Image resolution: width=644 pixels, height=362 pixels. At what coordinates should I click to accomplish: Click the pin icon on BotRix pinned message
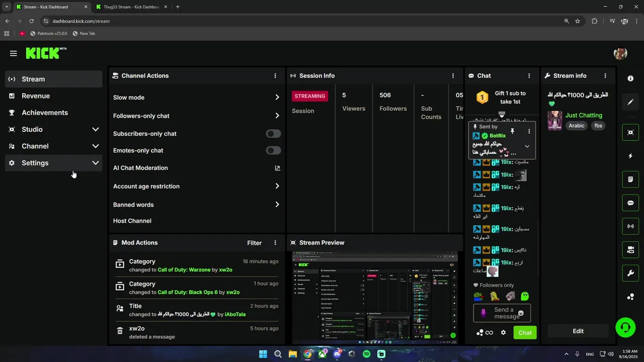[512, 131]
